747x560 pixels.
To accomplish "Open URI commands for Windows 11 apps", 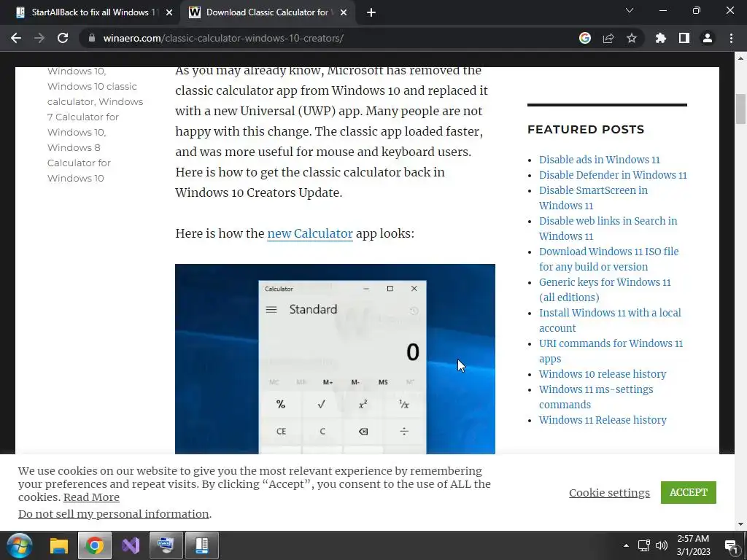I will [x=611, y=351].
